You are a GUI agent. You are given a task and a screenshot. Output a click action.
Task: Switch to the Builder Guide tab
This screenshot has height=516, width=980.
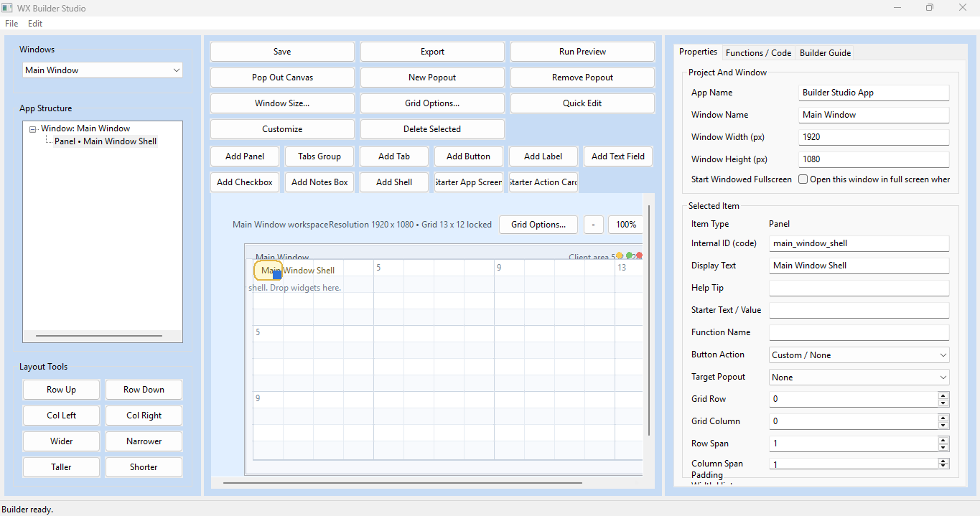tap(825, 53)
